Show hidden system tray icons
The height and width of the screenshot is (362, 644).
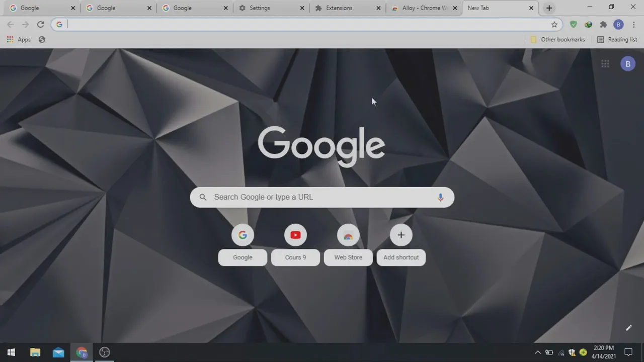(537, 352)
